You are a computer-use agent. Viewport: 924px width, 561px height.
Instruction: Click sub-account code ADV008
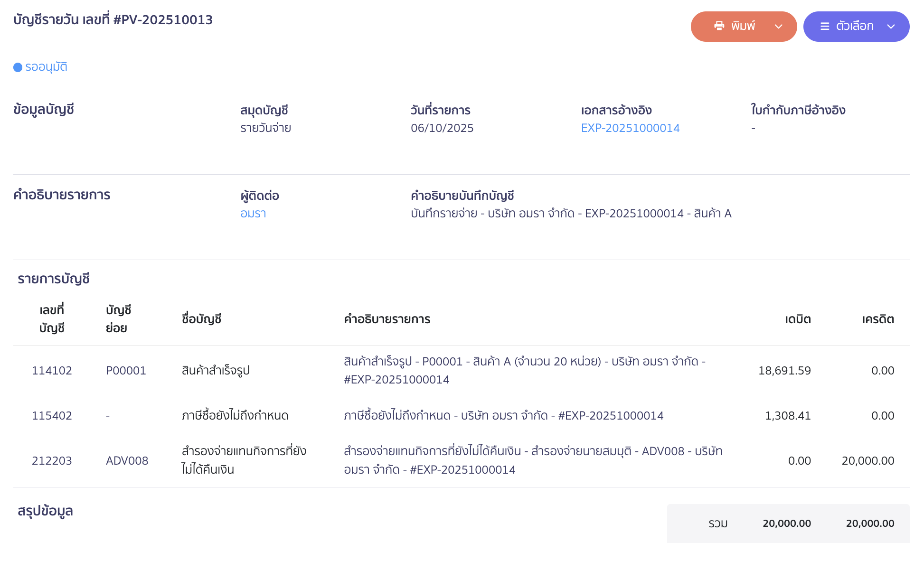[127, 460]
